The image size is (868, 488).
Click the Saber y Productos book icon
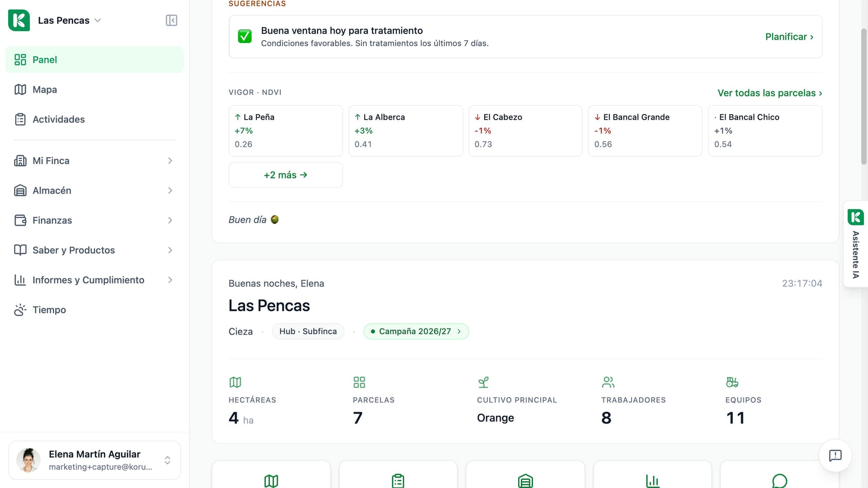20,250
